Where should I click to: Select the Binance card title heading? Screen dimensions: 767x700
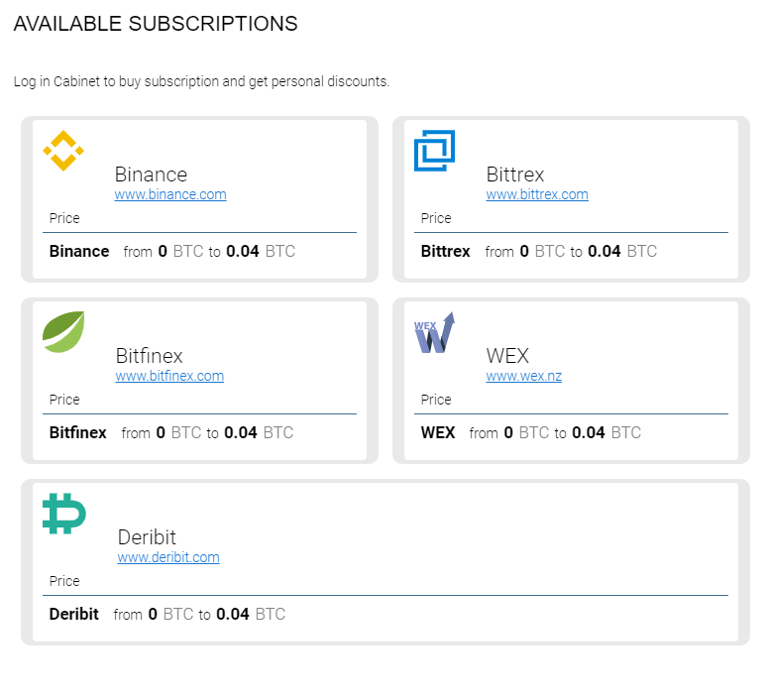click(x=151, y=175)
